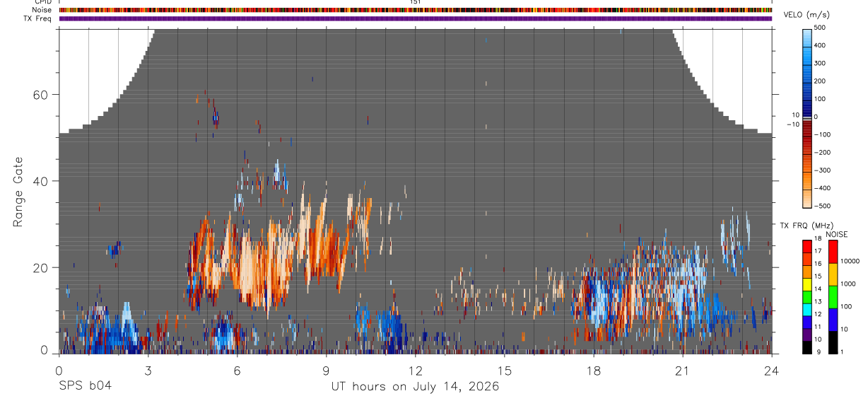
Task: Select the red 10000 noise level swatch
Action: tap(833, 252)
